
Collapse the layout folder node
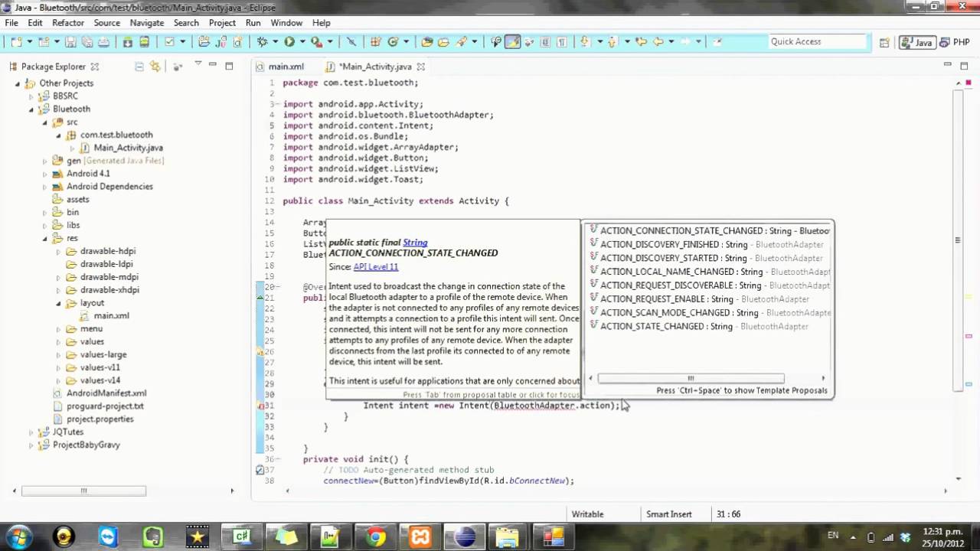59,303
